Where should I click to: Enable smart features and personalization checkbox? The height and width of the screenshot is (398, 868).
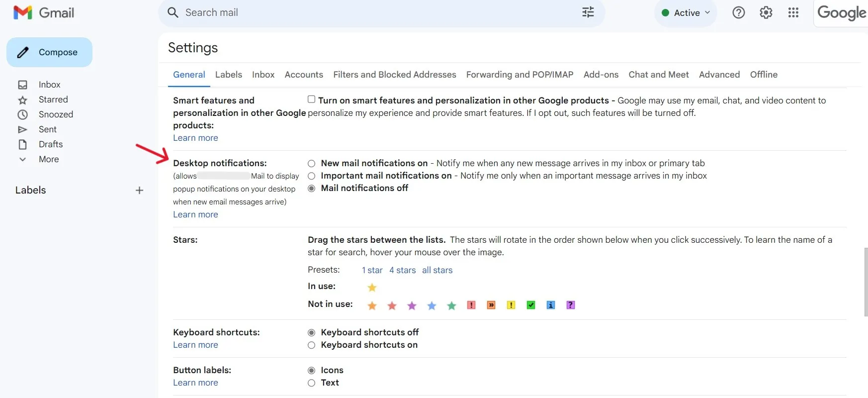(311, 99)
